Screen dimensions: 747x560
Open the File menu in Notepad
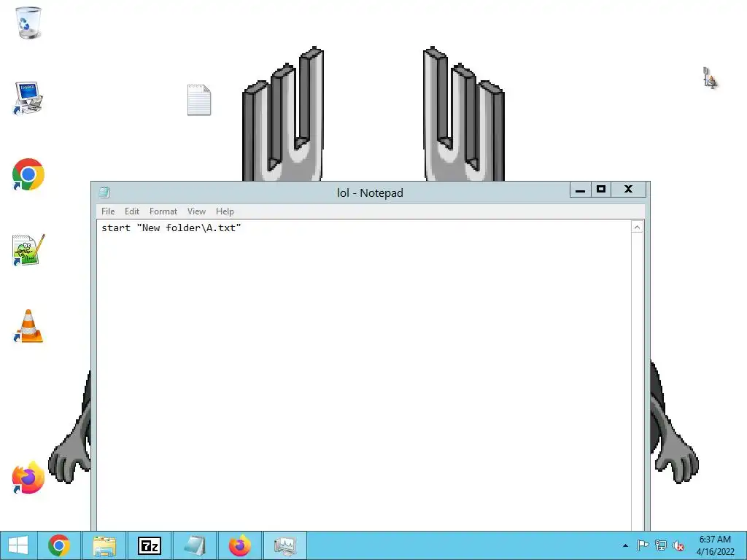click(108, 211)
